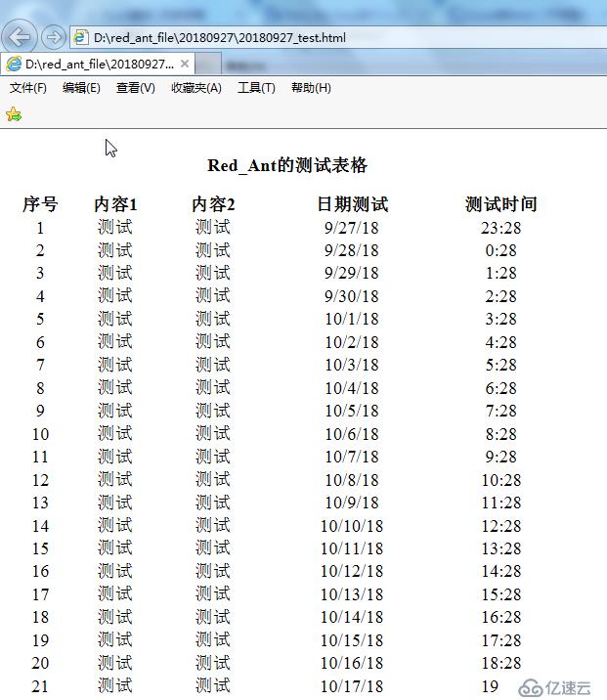The width and height of the screenshot is (607, 700).
Task: Click the date cell 10/13/18
Action: [352, 594]
